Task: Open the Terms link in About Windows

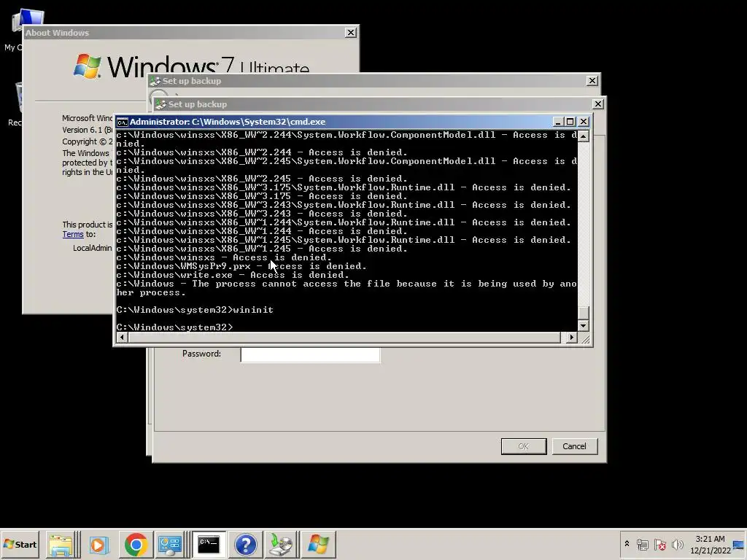Action: point(73,234)
